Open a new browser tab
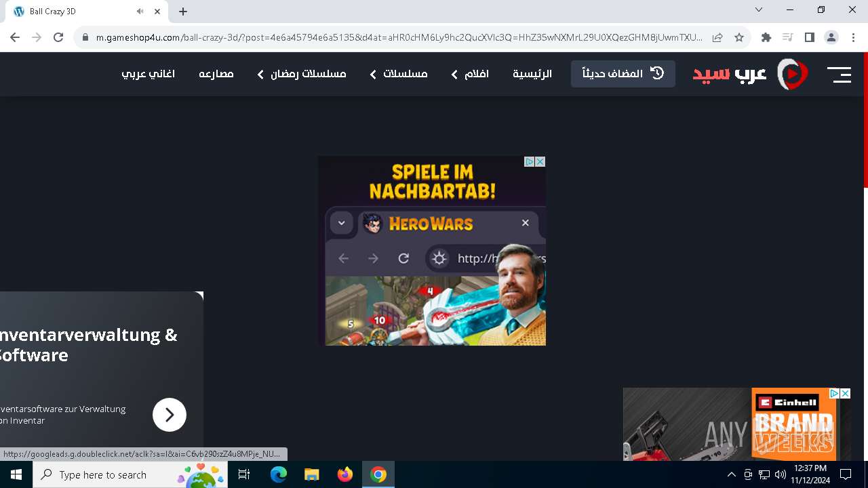 tap(183, 12)
